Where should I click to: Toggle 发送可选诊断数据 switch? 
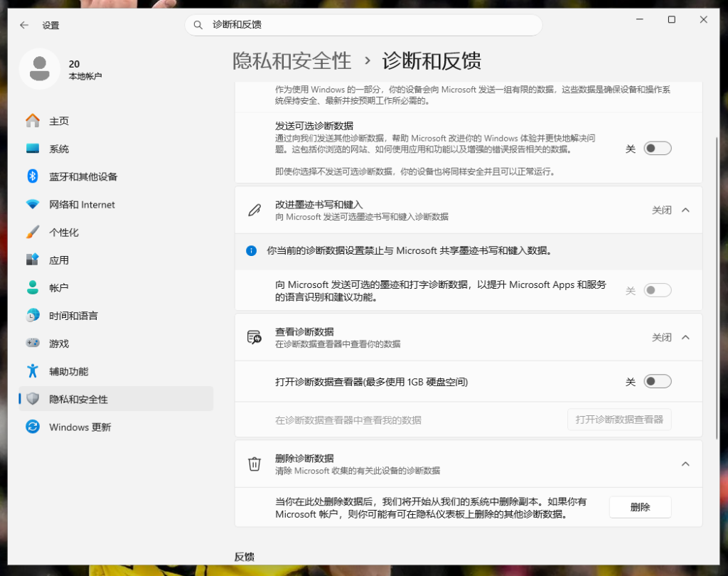point(658,149)
